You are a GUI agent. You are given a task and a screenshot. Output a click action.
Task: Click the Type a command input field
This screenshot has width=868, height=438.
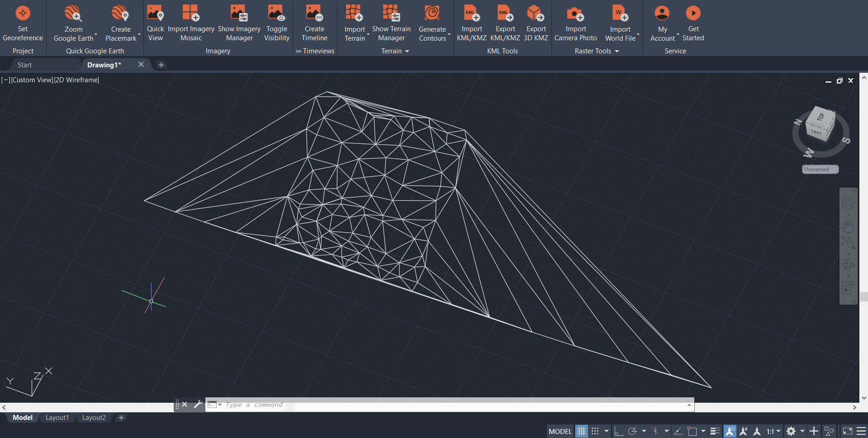(x=452, y=405)
